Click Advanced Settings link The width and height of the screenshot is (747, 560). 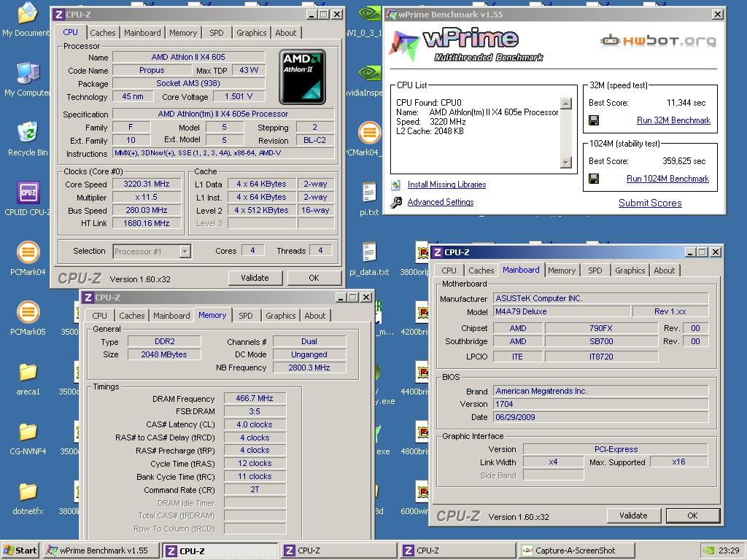point(440,202)
